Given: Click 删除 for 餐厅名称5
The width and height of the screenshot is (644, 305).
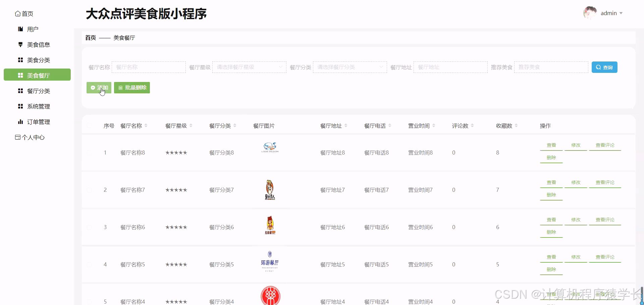Looking at the screenshot, I should pyautogui.click(x=551, y=269).
